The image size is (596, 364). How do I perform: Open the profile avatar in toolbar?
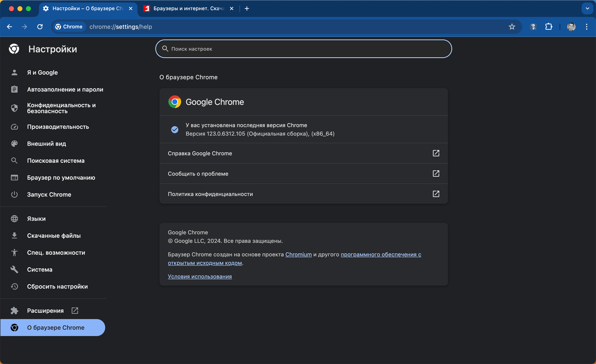tap(571, 27)
